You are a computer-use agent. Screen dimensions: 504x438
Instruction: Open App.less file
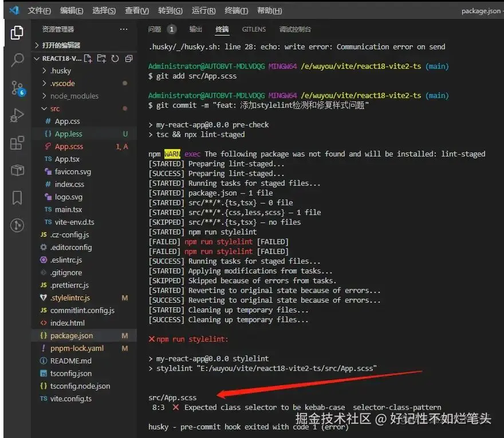pyautogui.click(x=84, y=134)
